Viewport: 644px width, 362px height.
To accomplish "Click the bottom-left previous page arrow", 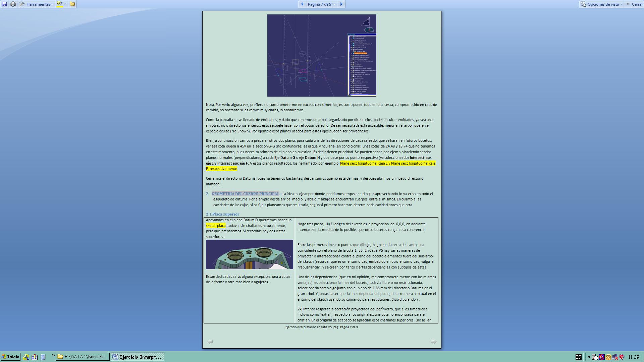I will click(x=210, y=341).
